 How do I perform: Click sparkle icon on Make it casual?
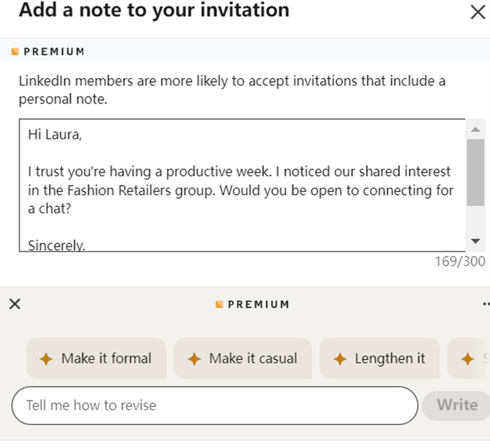pos(194,358)
